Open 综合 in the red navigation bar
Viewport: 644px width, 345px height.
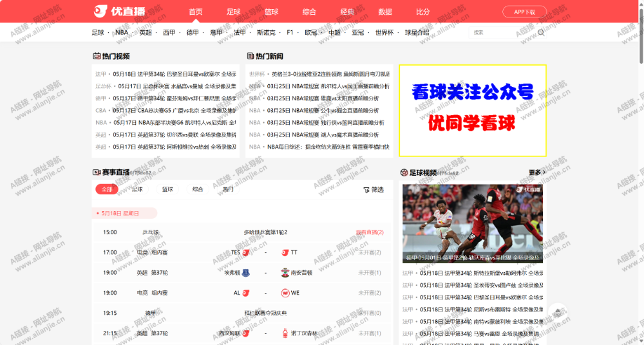[x=309, y=12]
